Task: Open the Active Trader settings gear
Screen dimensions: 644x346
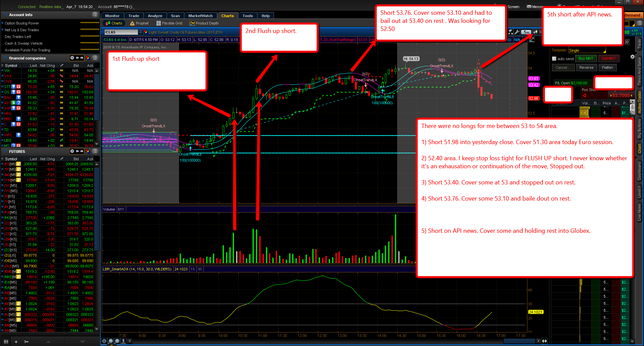Action: click(633, 57)
